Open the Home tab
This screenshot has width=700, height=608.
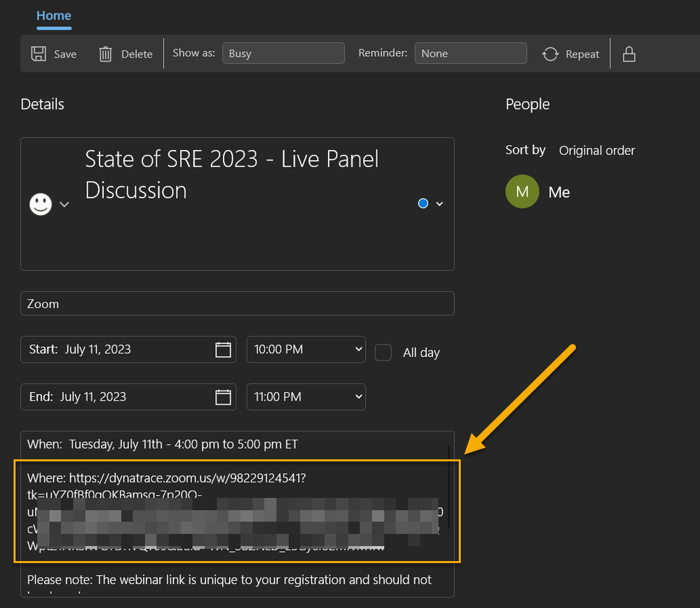point(53,15)
